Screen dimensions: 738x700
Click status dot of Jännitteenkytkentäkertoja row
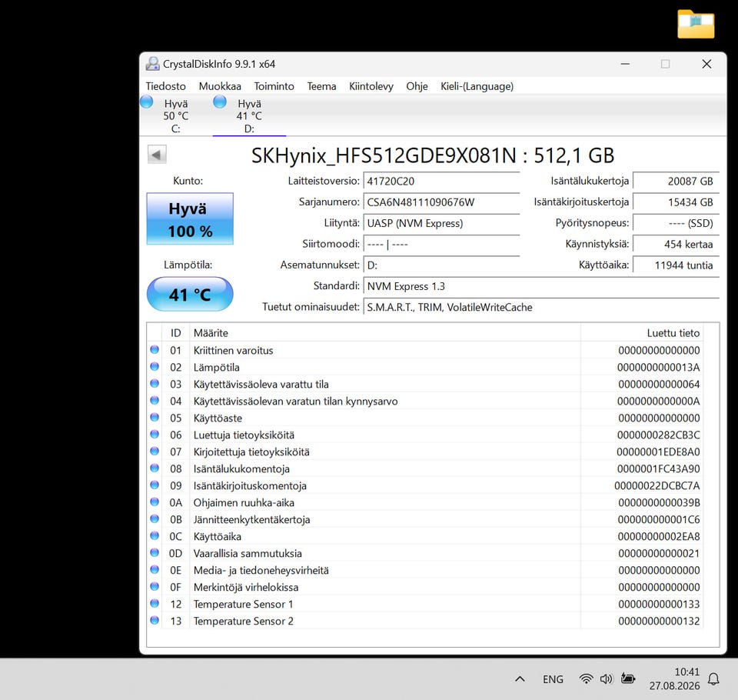(155, 518)
